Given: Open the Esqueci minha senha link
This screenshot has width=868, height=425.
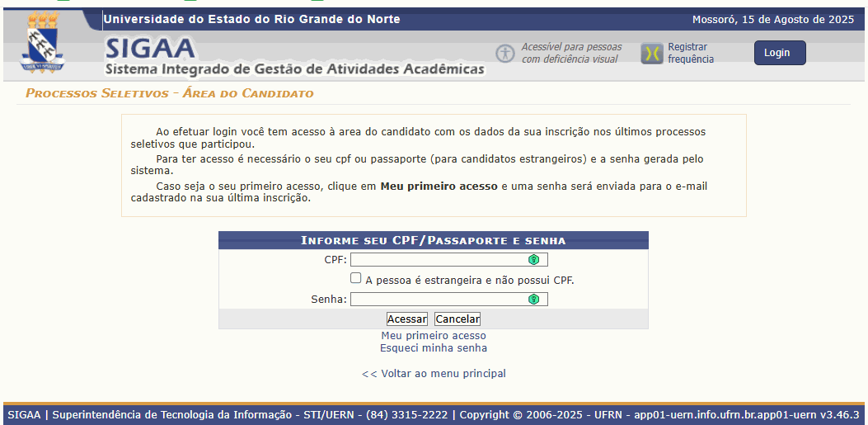Looking at the screenshot, I should (434, 348).
